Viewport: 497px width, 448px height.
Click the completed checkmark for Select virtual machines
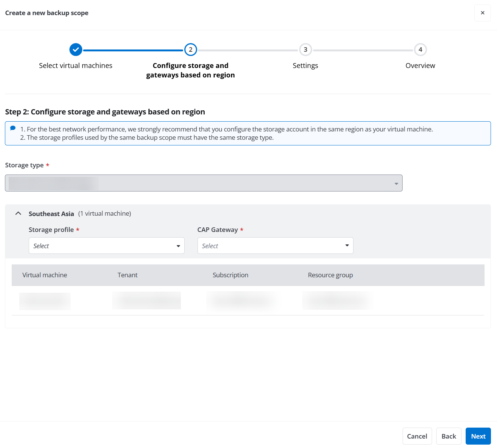pyautogui.click(x=76, y=49)
